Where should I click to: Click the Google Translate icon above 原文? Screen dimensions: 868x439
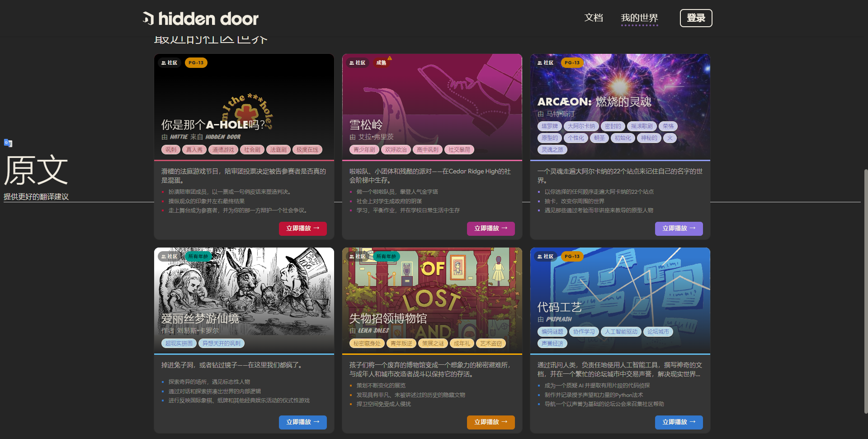[8, 143]
